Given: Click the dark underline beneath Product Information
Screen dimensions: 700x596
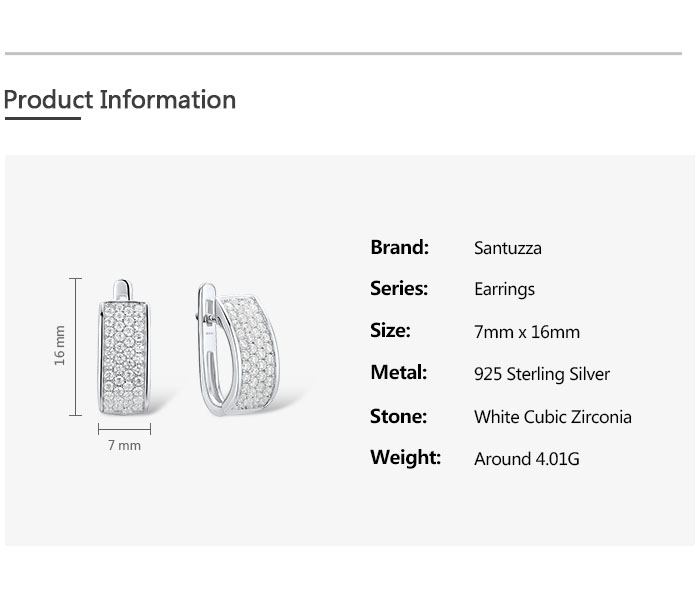Looking at the screenshot, I should pyautogui.click(x=42, y=119).
